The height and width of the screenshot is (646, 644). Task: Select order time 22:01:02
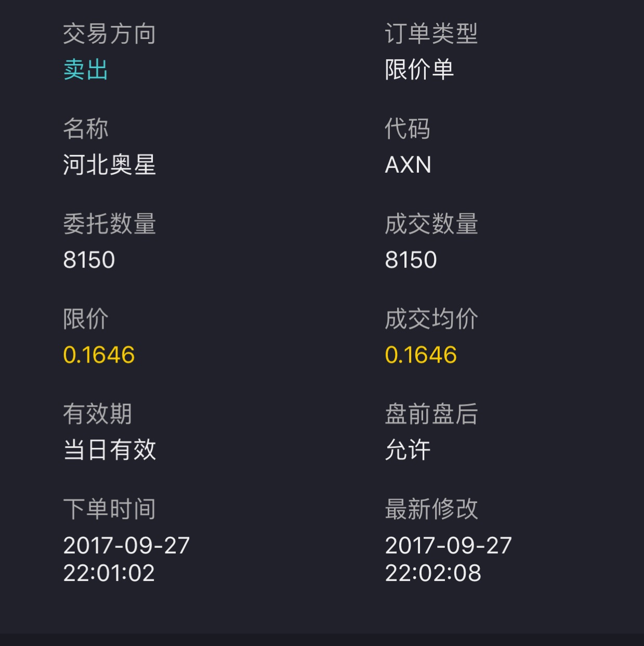109,573
